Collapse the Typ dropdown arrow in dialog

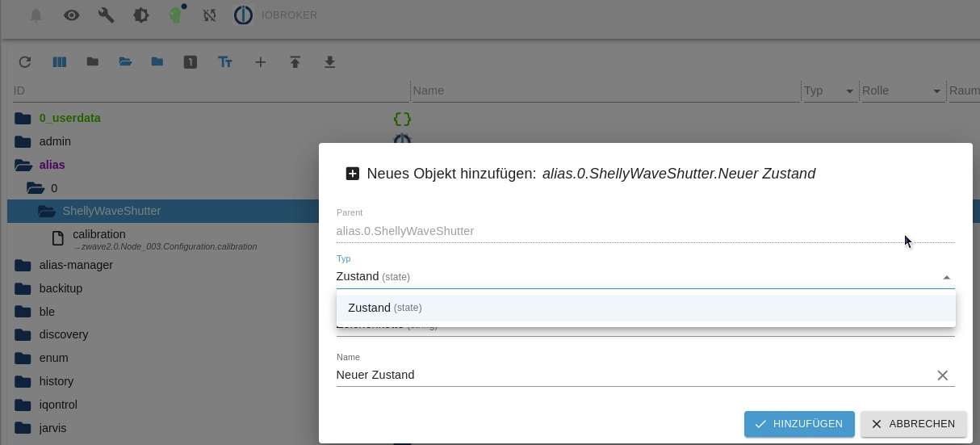946,277
